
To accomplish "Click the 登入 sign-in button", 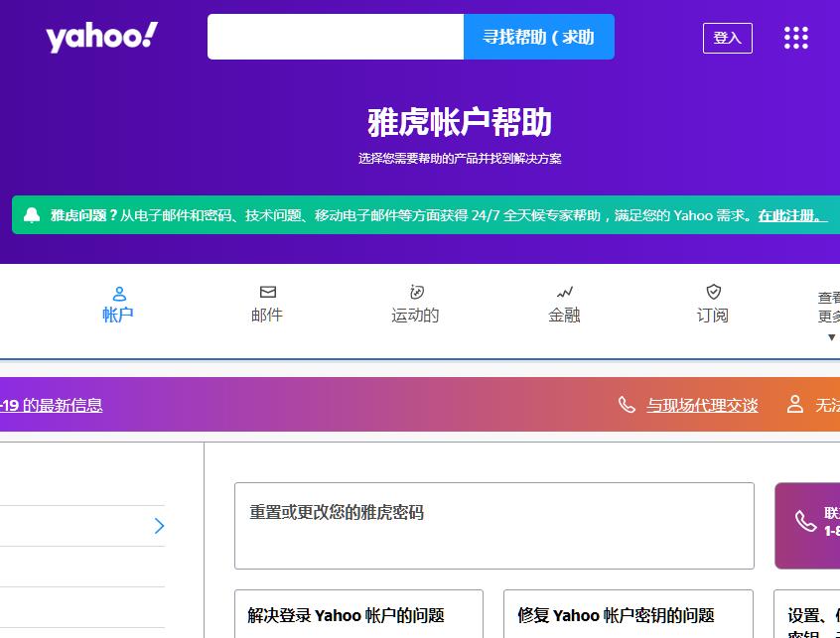I will [x=727, y=38].
